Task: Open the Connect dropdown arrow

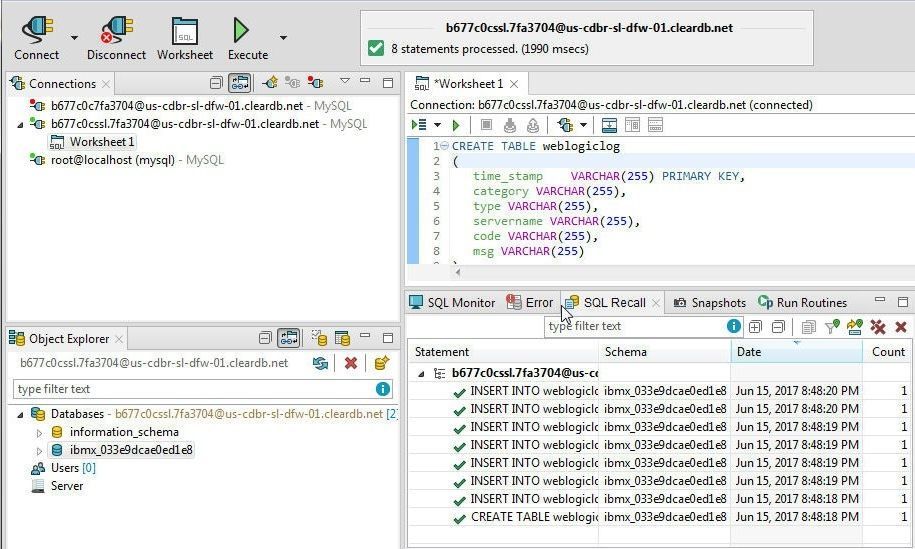Action: 74,38
